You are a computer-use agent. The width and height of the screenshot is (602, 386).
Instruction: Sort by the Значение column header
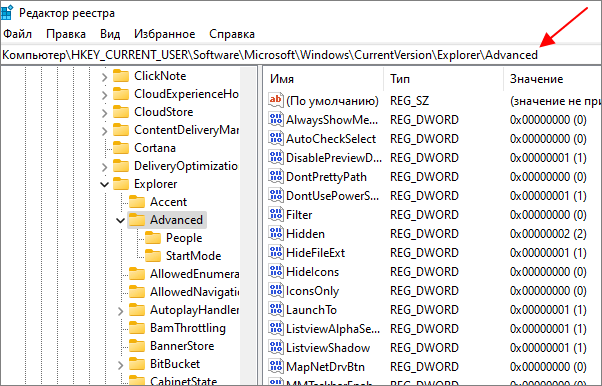pyautogui.click(x=553, y=79)
